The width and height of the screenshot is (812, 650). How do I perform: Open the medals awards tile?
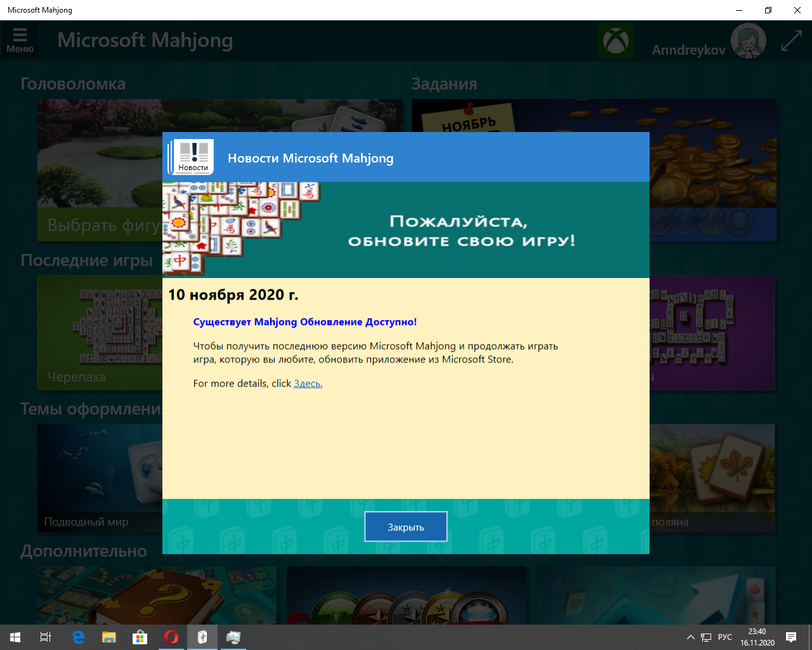(406, 595)
